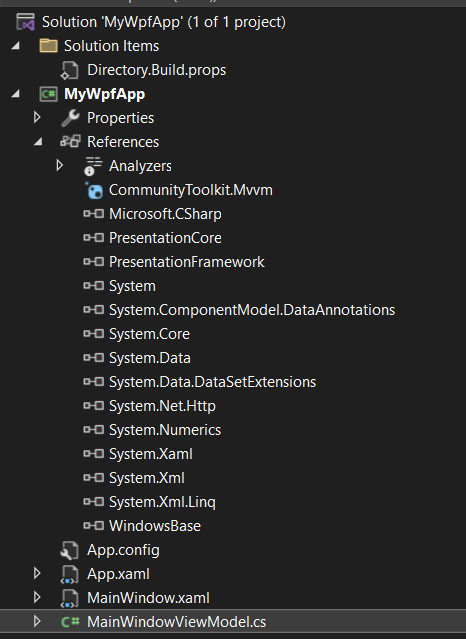The height and width of the screenshot is (639, 466).
Task: Click the System.Core reference icon
Action: (93, 334)
